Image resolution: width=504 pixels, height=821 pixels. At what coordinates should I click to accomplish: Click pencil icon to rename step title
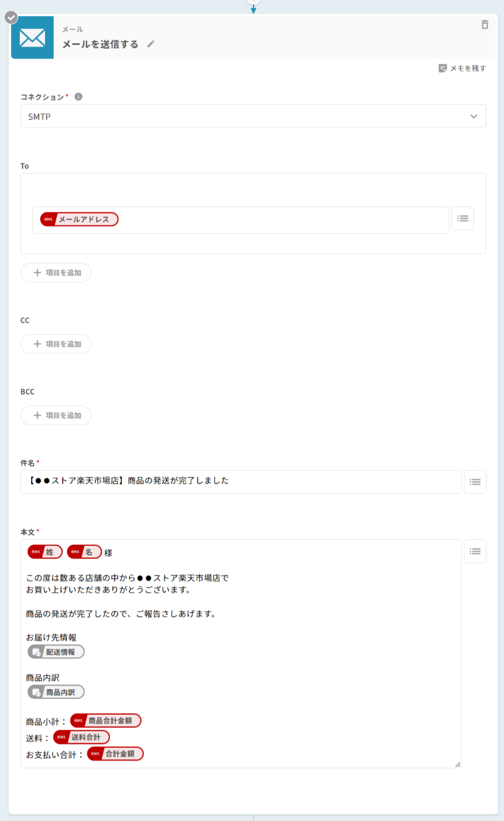151,44
